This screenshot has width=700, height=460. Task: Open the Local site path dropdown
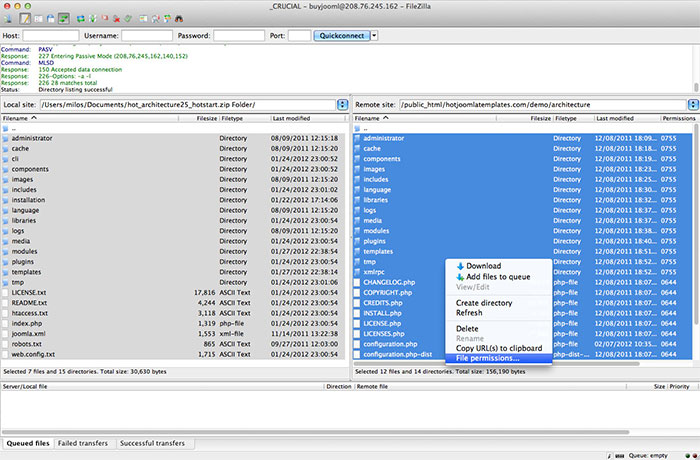click(342, 105)
